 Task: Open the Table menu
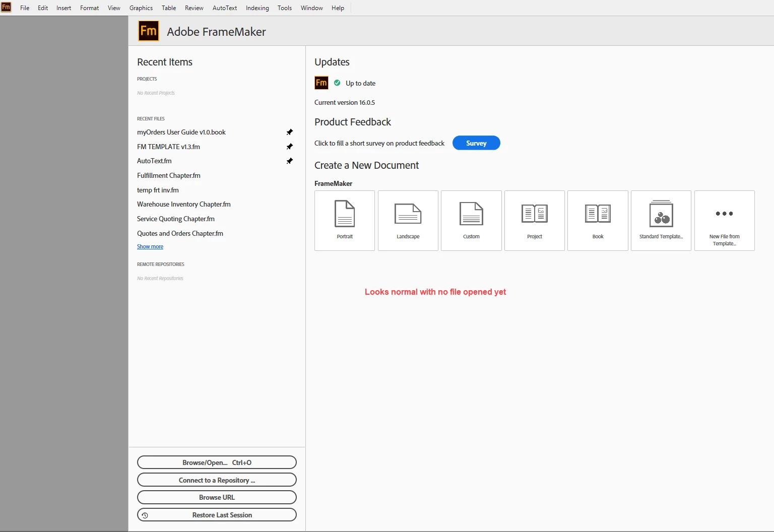[169, 8]
